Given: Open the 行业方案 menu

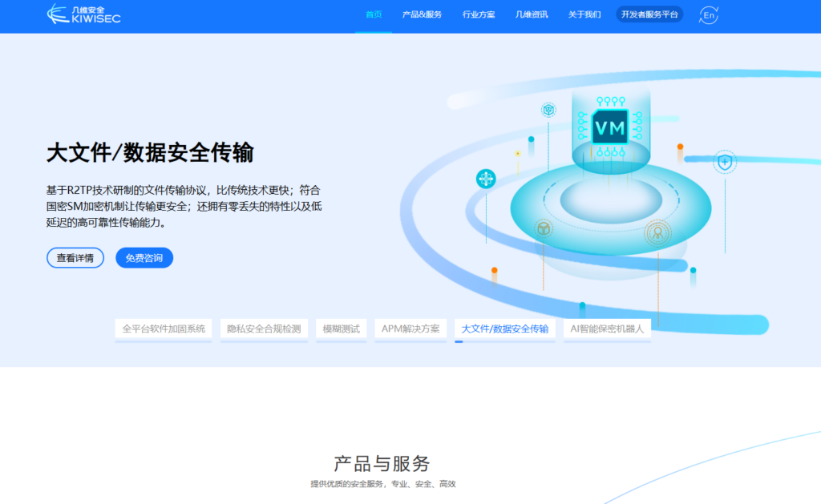Looking at the screenshot, I should click(479, 14).
